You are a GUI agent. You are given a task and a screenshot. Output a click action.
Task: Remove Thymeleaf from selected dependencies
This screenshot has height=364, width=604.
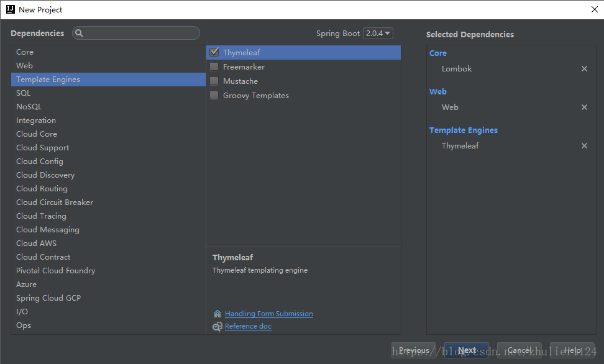(584, 146)
